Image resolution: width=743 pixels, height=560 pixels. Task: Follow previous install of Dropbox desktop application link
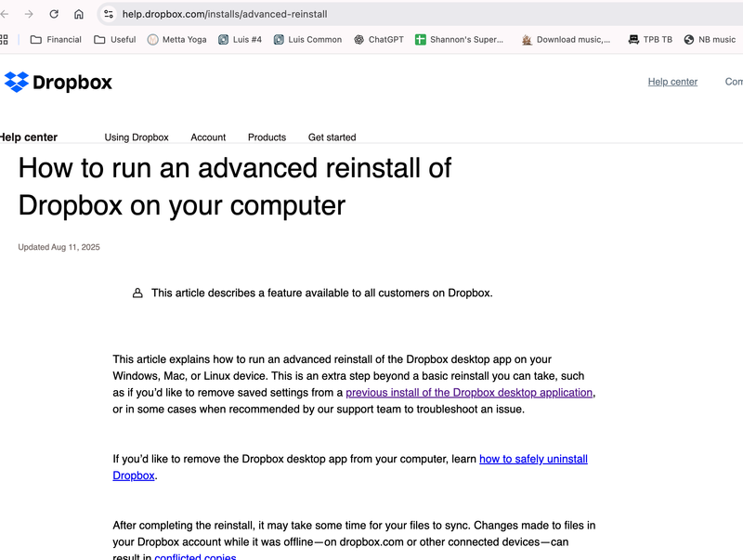pos(469,393)
